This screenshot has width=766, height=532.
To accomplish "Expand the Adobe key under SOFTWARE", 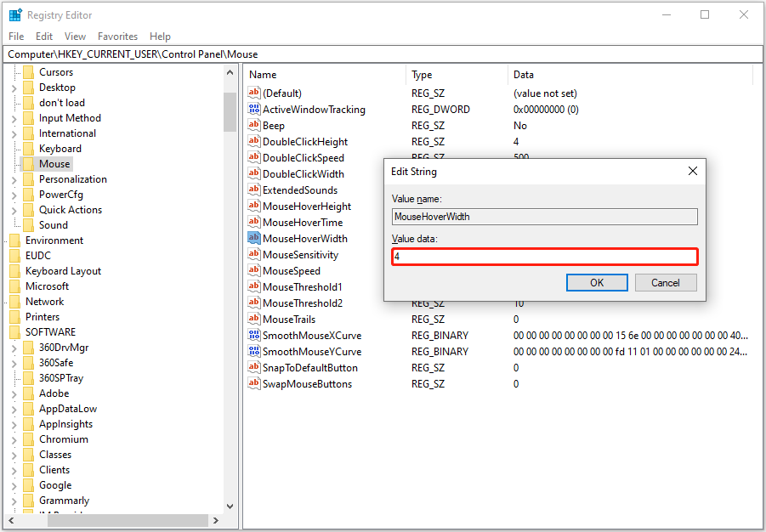I will coord(14,393).
